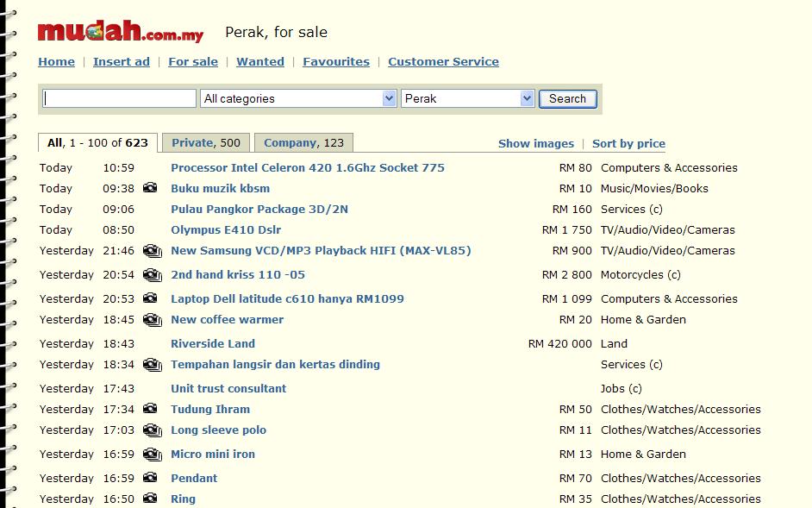Click the photo icon beside Micro mini iron
Screen dimensions: 812x508
point(153,454)
